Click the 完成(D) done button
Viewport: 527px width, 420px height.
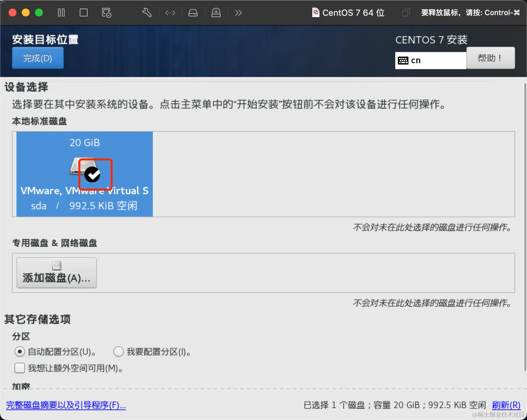tap(38, 58)
